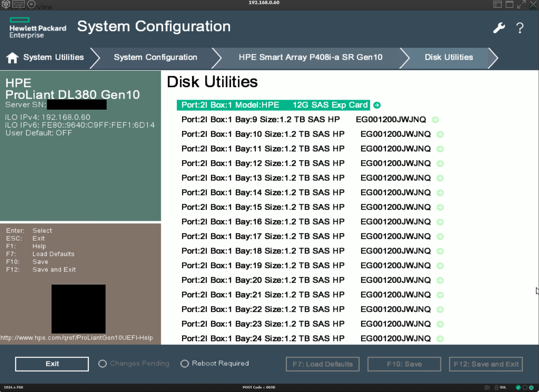Select the Bay:14 1.2 TB SAS disk row
Image resolution: width=539 pixels, height=392 pixels.
tap(306, 193)
